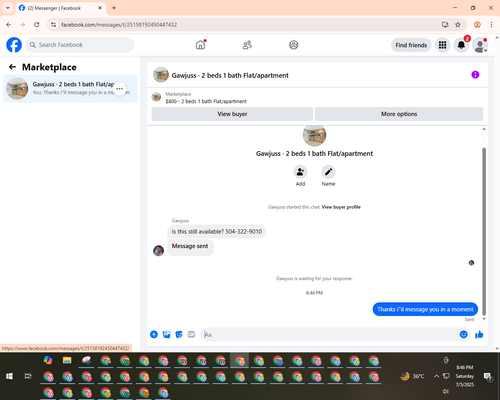Open the $800 Marketplace listing link
The image size is (500, 400).
[206, 101]
